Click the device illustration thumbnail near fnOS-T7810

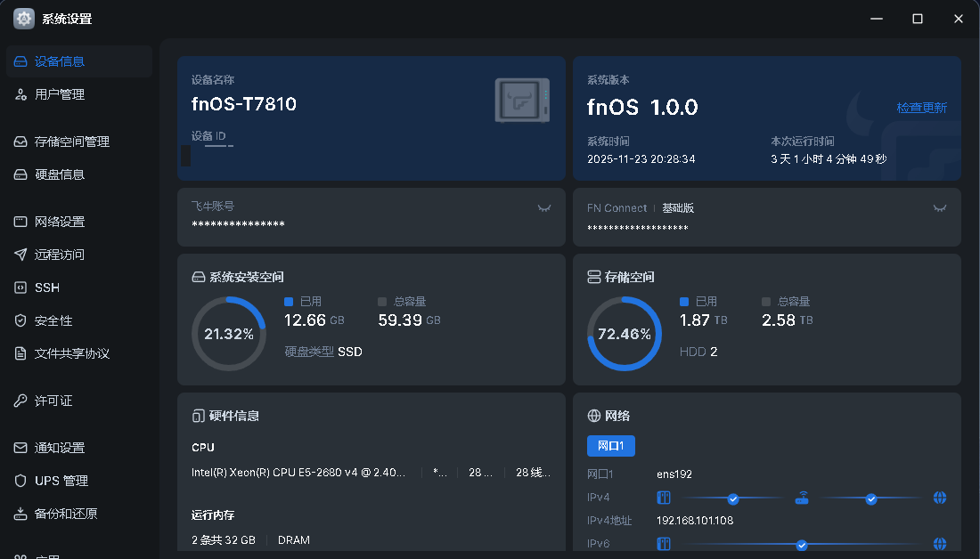[524, 100]
